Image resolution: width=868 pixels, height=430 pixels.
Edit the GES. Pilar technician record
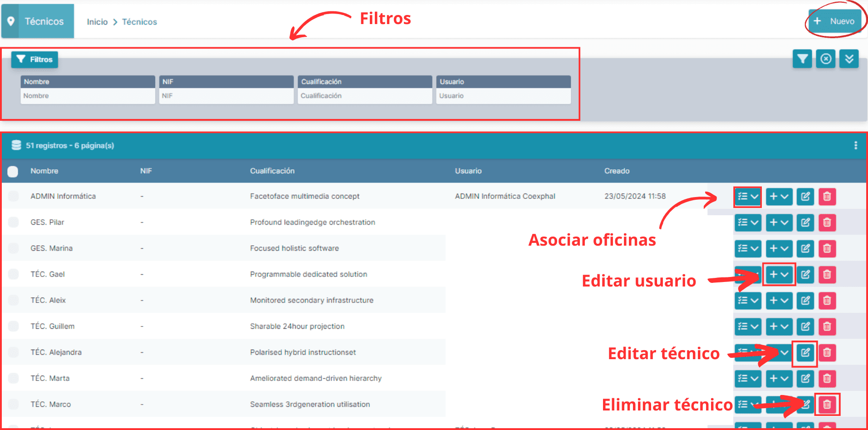805,222
